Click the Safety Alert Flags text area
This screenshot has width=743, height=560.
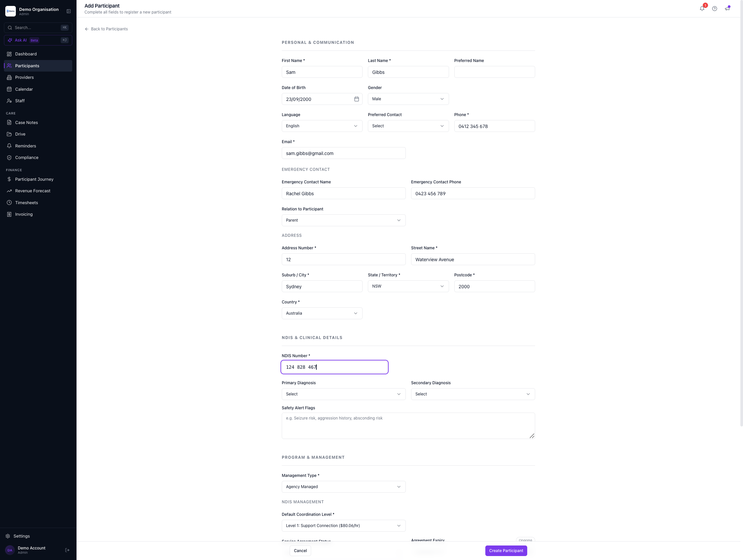(408, 426)
